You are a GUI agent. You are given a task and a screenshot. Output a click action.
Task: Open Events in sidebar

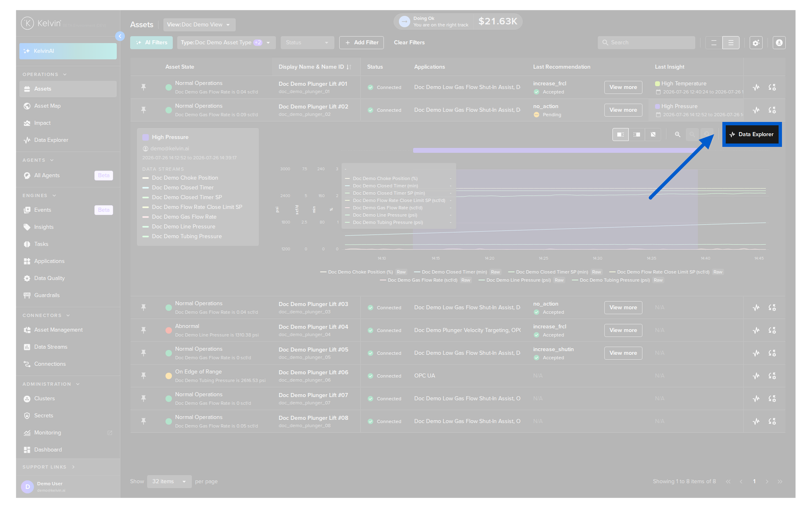click(68, 210)
